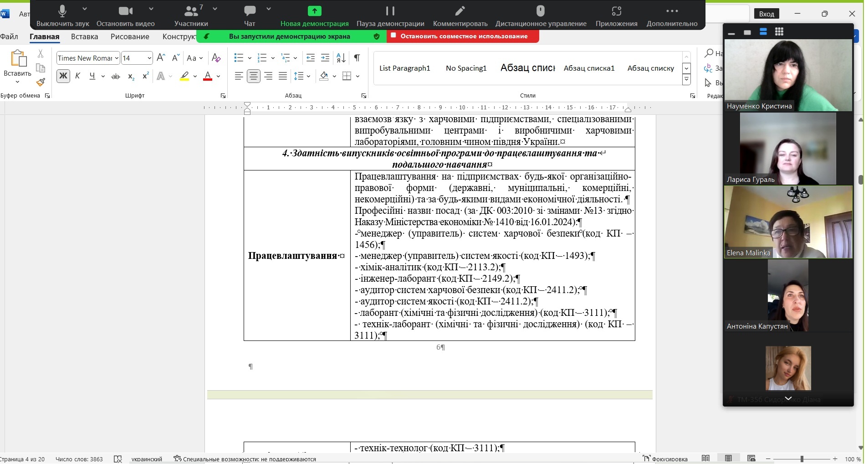The height and width of the screenshot is (464, 868).
Task: Open Zoom apps (Приложения)
Action: point(616,15)
